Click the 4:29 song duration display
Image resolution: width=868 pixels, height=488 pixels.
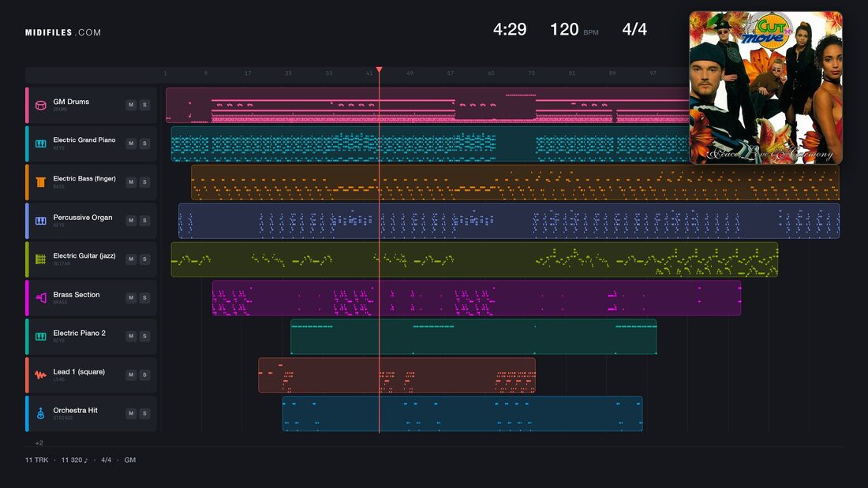[x=510, y=29]
